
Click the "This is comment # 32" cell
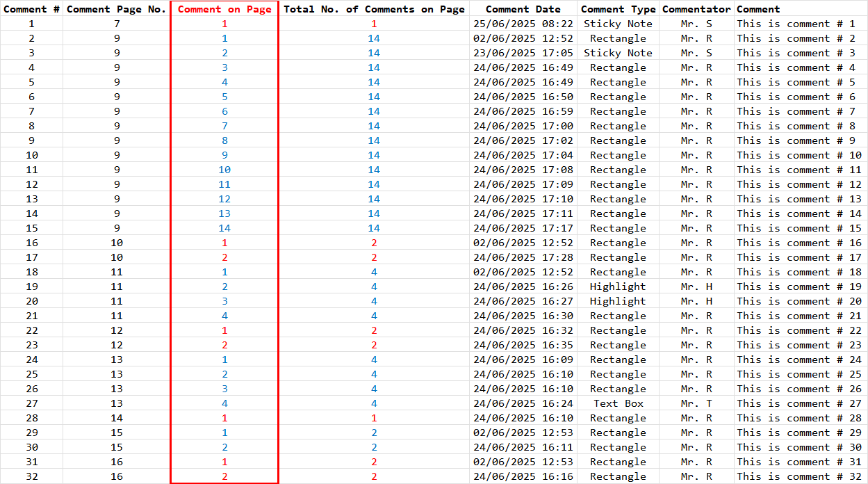pos(799,476)
